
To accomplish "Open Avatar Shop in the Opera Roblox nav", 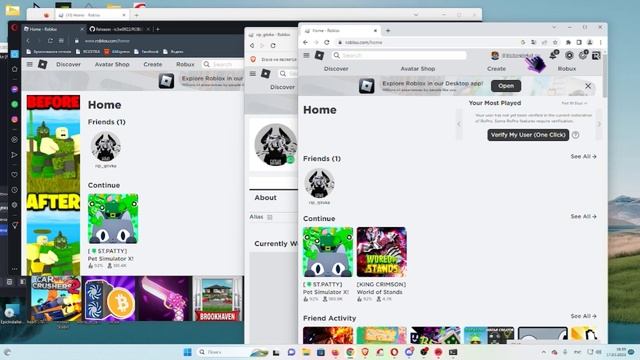I will tap(112, 64).
